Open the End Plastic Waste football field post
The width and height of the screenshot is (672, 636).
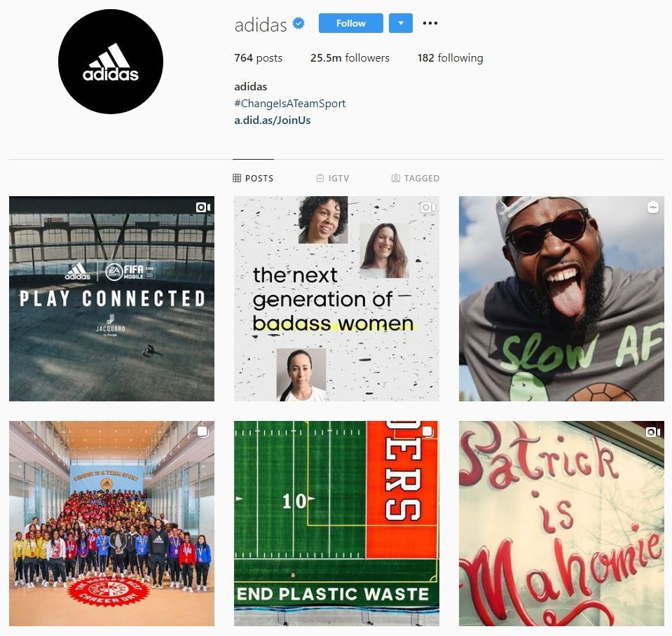tap(336, 523)
